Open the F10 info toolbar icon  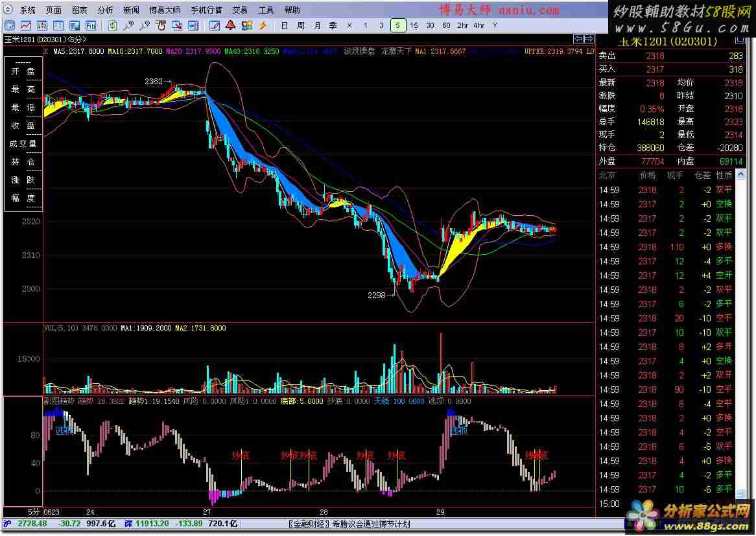tap(91, 25)
